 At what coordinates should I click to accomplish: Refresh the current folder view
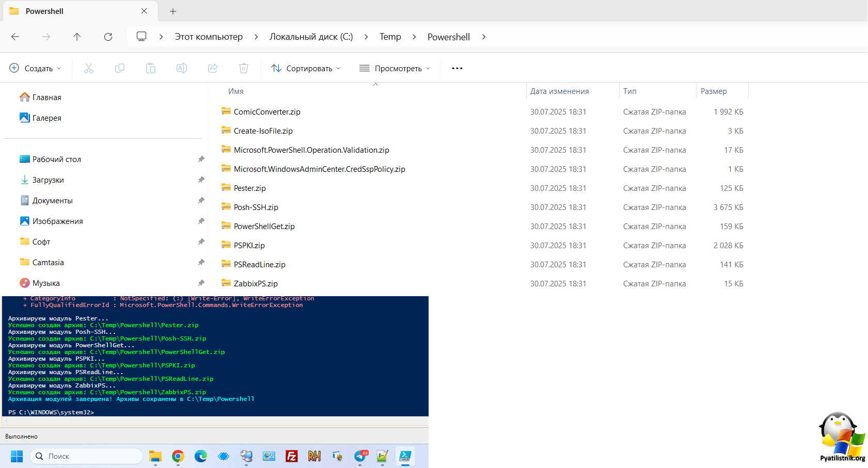[108, 37]
